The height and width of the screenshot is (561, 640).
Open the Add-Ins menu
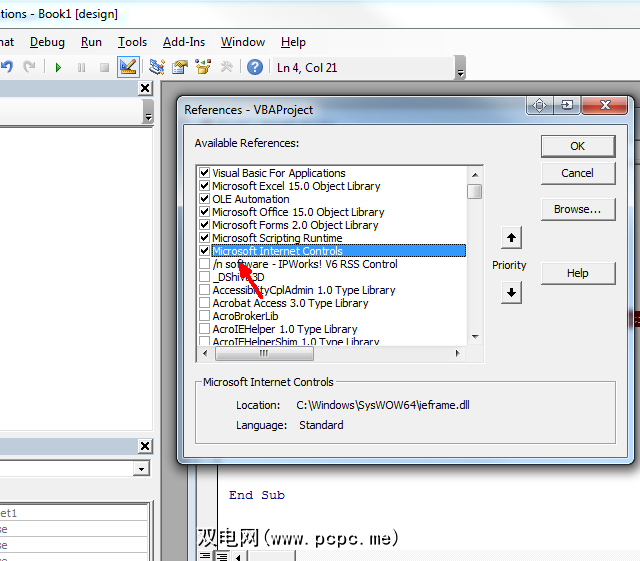tap(184, 42)
